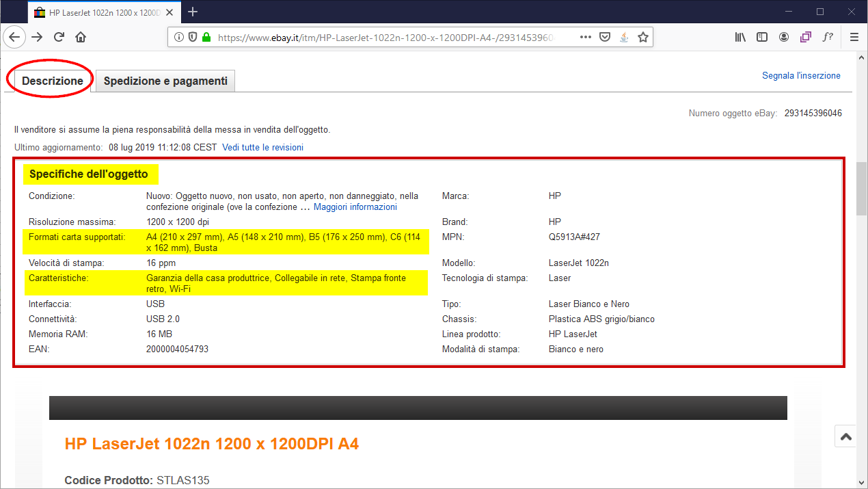
Task: Select the HP LaserJet 1022n browser tab
Action: click(x=104, y=12)
